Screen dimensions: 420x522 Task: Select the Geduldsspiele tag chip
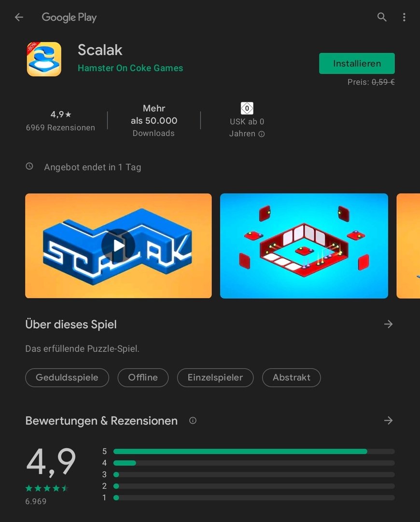[67, 377]
